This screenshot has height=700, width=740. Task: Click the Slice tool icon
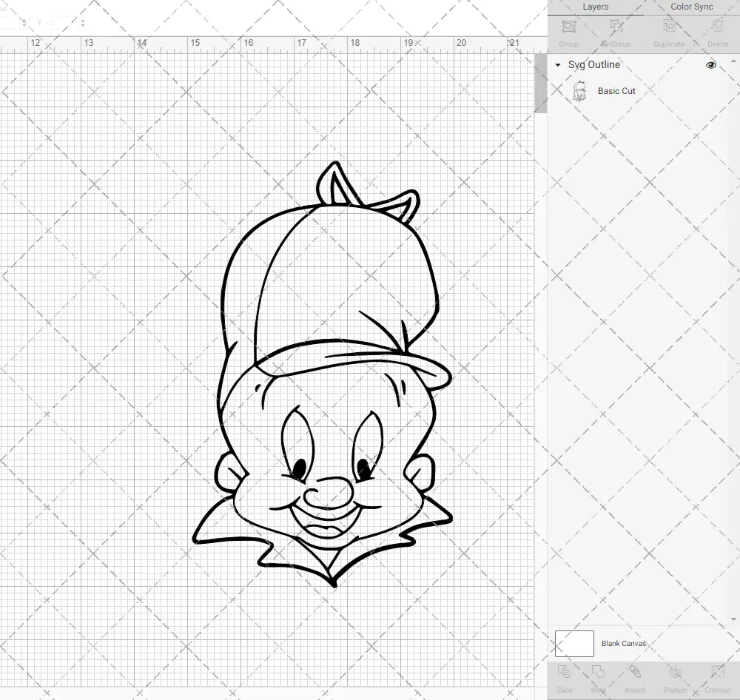[x=564, y=672]
